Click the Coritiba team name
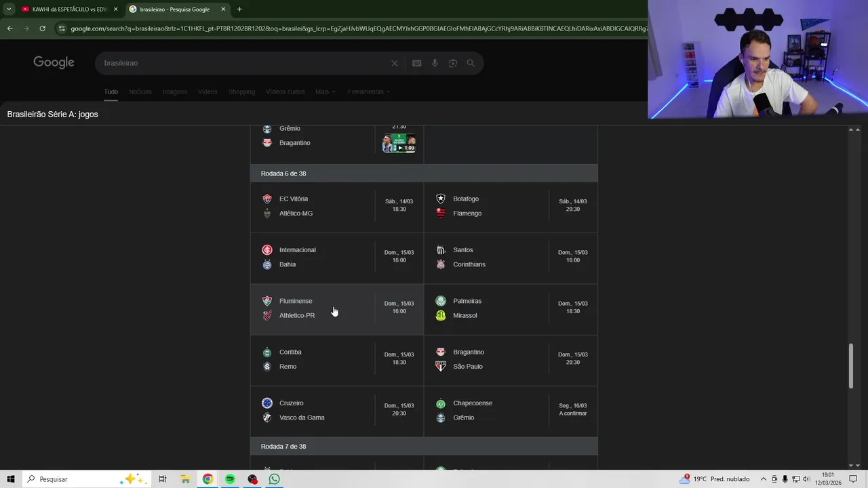This screenshot has height=488, width=868. pos(290,352)
